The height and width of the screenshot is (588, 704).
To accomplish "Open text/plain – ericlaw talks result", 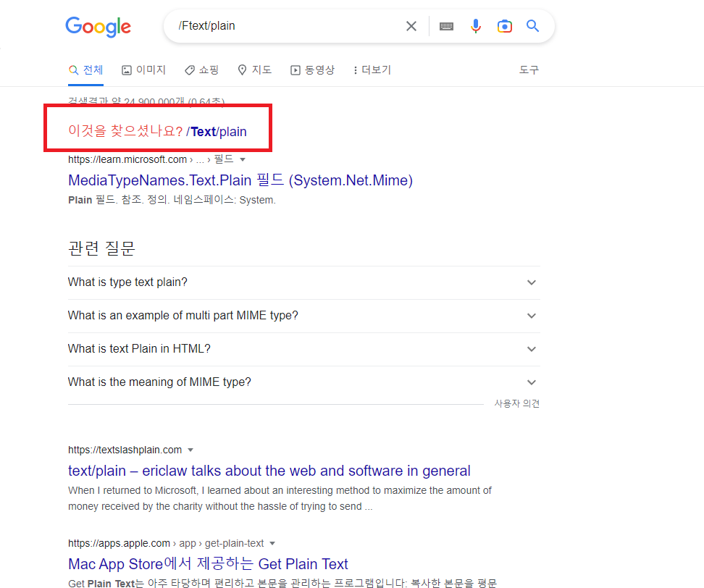I will tap(269, 471).
